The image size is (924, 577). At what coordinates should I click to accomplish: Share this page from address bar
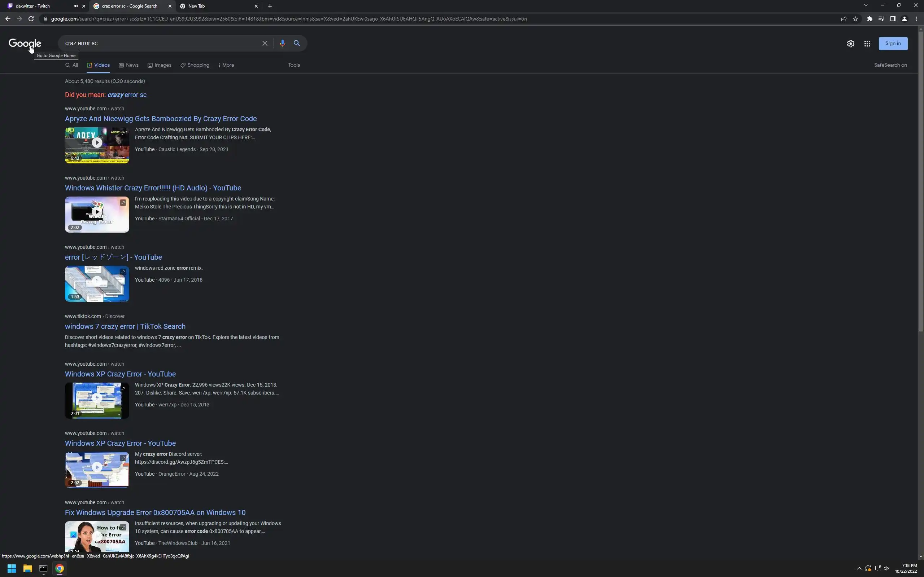pyautogui.click(x=844, y=19)
